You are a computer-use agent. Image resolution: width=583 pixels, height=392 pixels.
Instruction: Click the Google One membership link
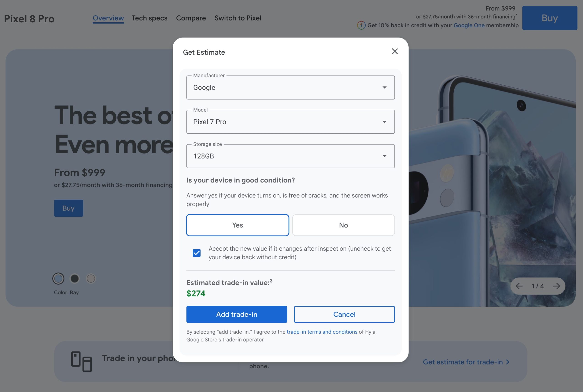469,25
